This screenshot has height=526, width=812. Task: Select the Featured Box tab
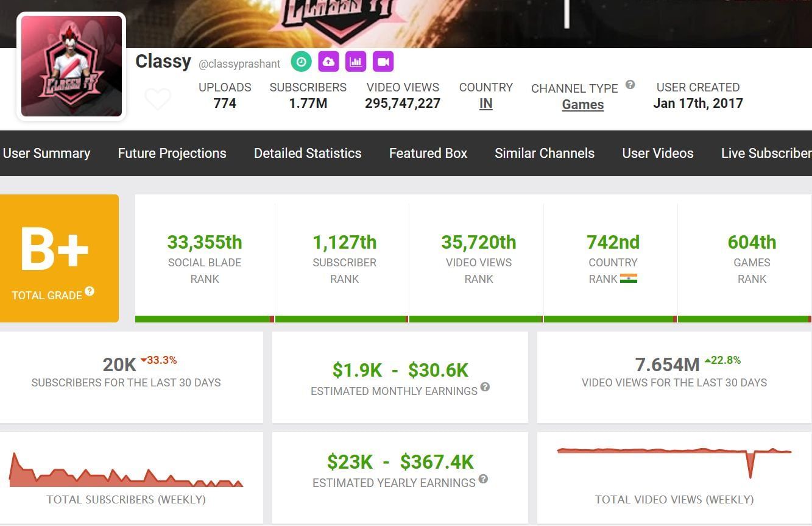point(428,154)
